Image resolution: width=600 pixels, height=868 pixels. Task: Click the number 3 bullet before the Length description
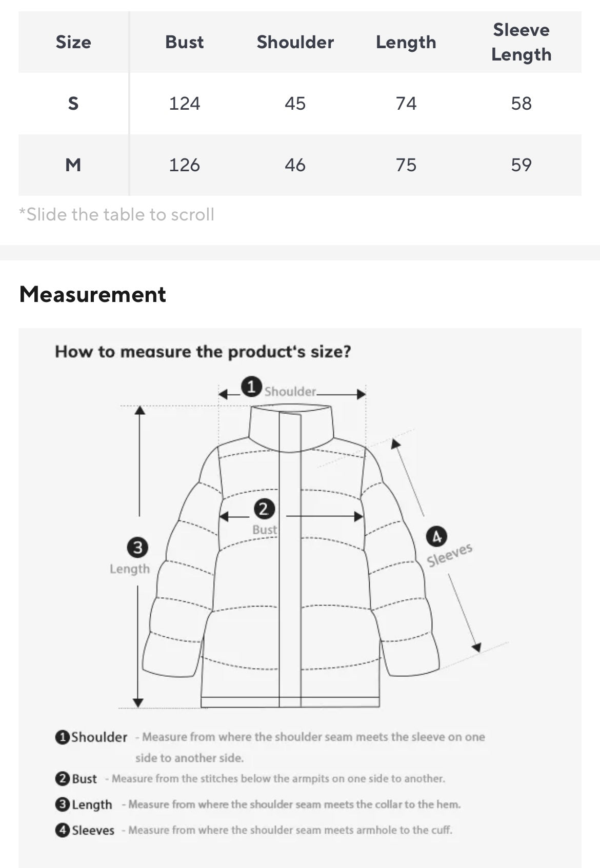click(x=62, y=804)
